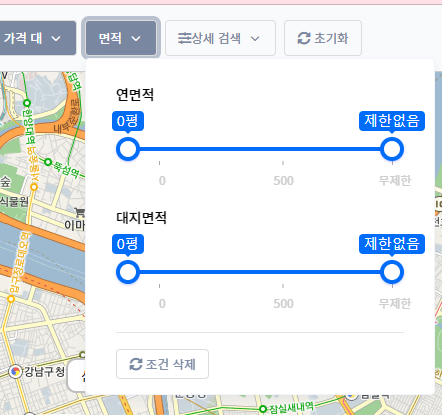
Task: Click the 초기화 reset button
Action: coord(323,38)
